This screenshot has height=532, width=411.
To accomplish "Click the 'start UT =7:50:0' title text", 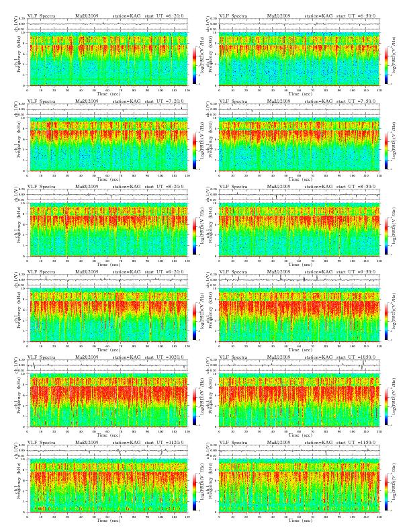I will [x=356, y=101].
